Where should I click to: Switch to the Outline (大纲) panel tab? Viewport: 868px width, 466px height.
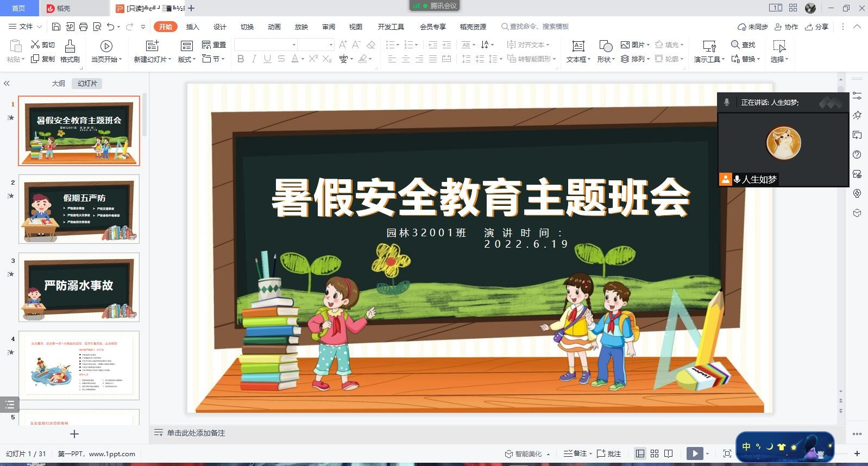point(58,83)
